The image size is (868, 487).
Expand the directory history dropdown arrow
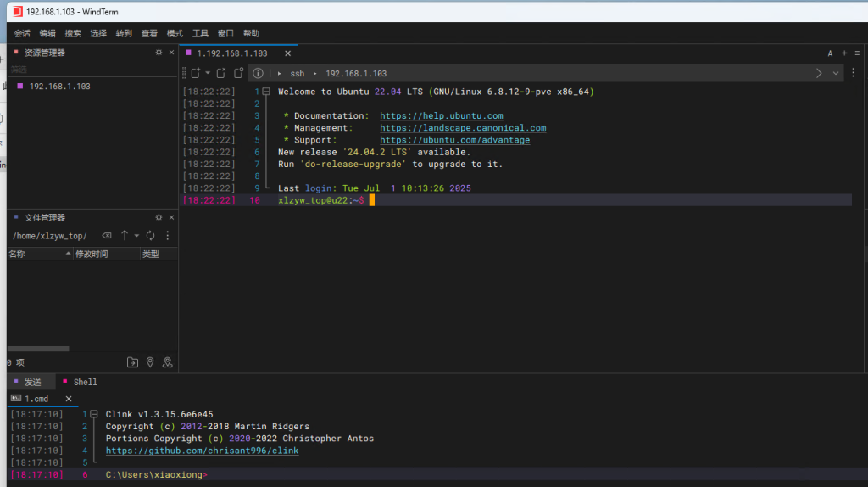click(136, 236)
